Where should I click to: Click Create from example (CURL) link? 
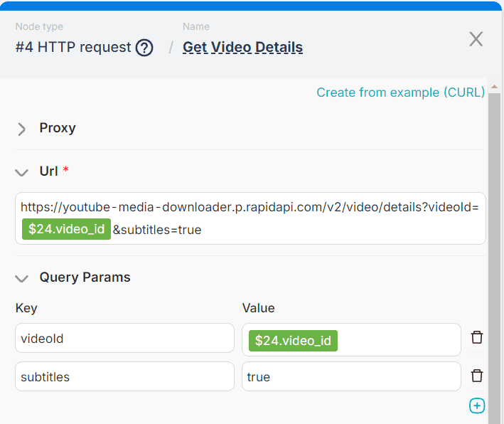(400, 92)
